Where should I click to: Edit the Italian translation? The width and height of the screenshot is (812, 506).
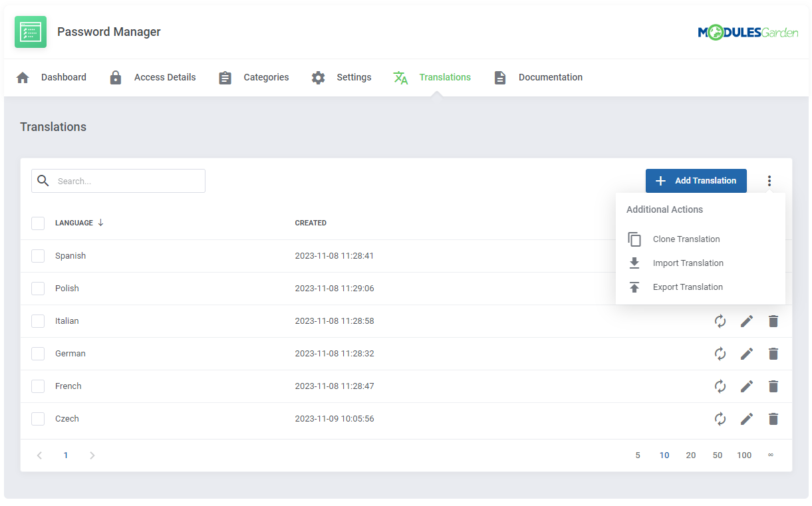tap(747, 321)
